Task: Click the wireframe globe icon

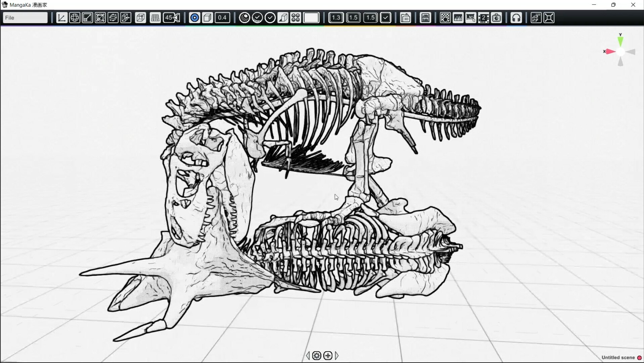Action: point(75,18)
